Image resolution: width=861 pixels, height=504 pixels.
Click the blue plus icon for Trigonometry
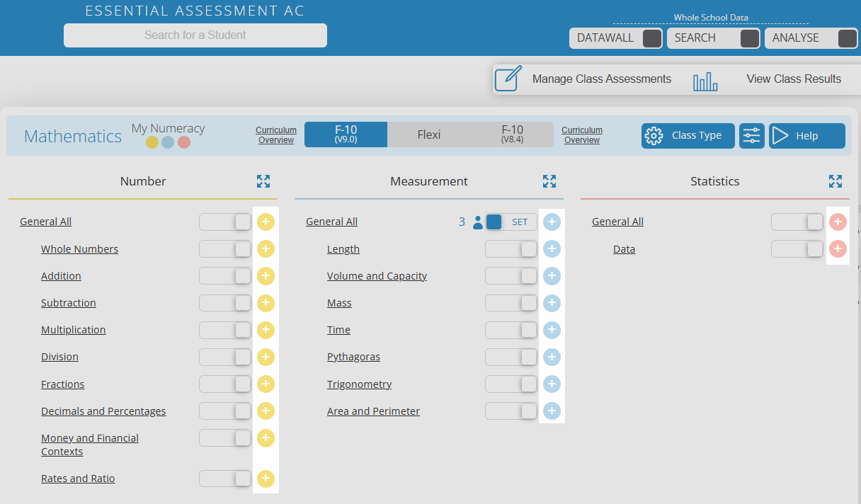tap(552, 384)
